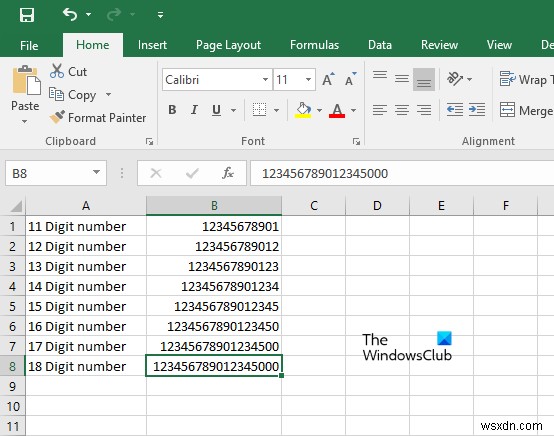Click the Wrap Text button
The height and width of the screenshot is (436, 554).
tap(526, 79)
